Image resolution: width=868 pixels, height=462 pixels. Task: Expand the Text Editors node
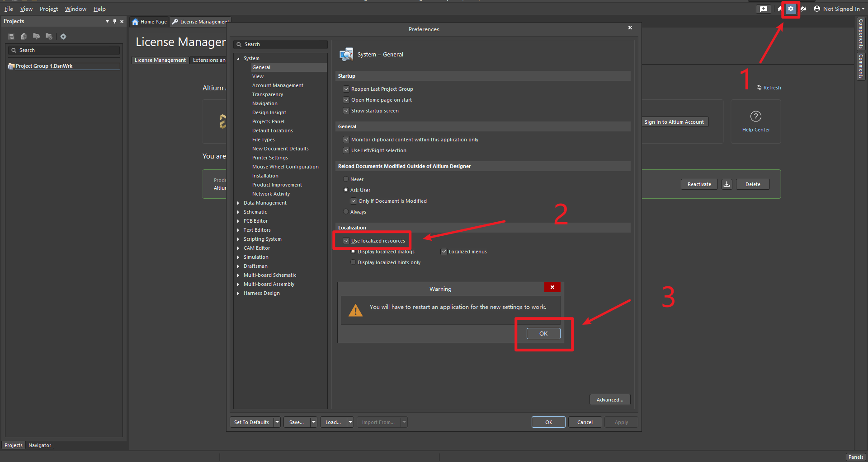tap(238, 230)
